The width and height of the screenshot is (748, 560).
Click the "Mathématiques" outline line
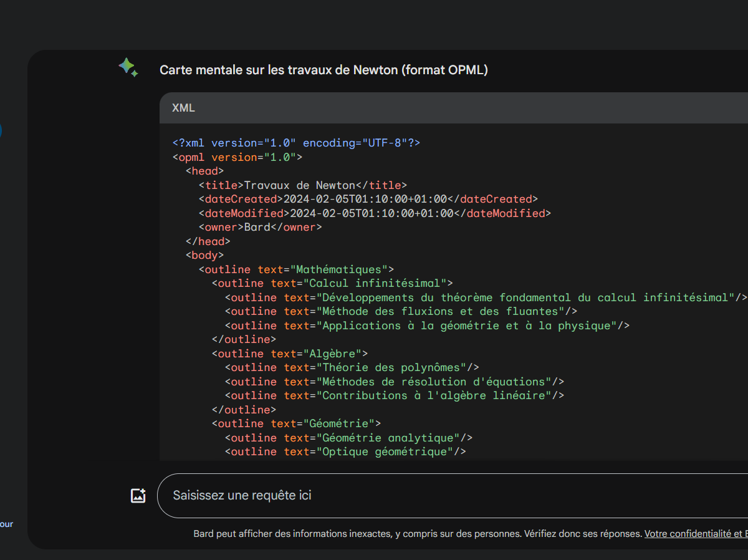click(296, 269)
